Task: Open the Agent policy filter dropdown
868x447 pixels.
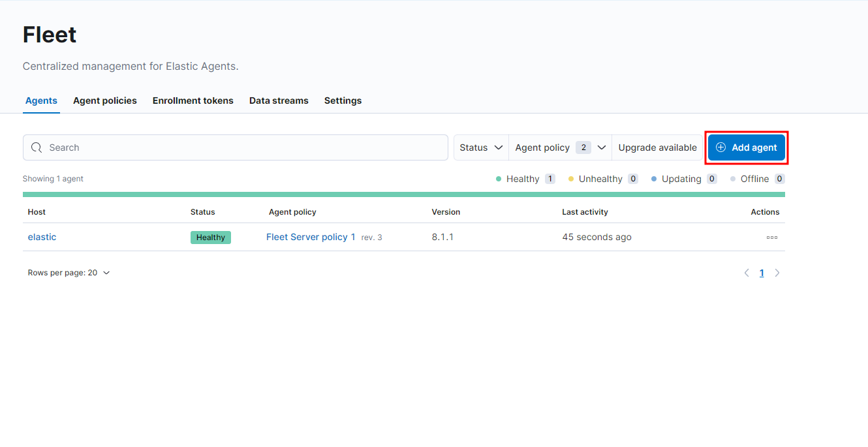Action: 560,147
